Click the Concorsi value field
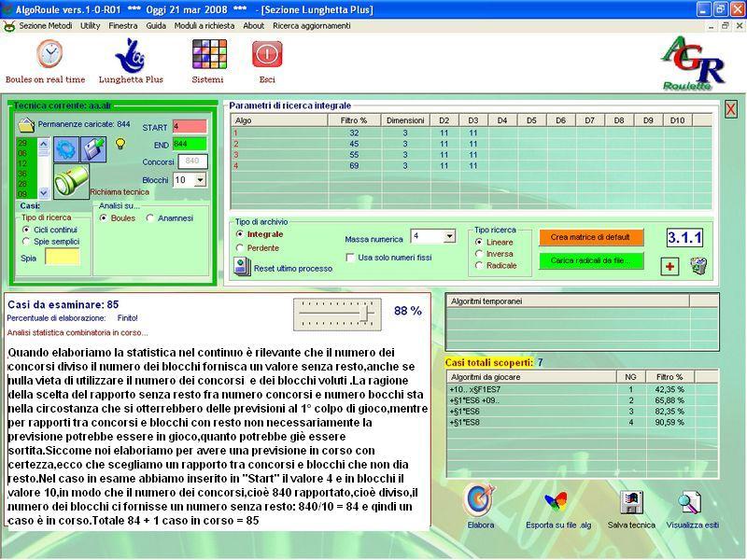 192,161
